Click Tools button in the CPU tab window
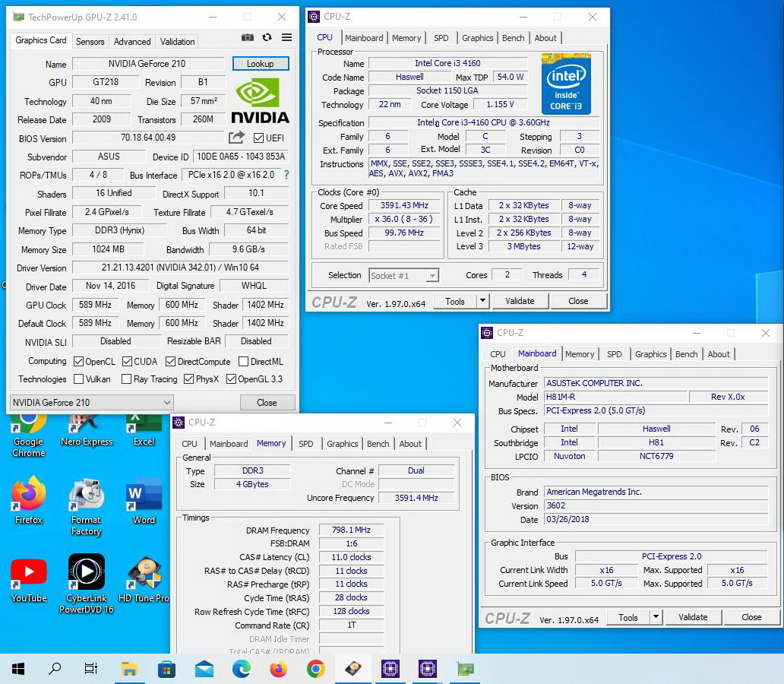The image size is (784, 684). coord(455,301)
